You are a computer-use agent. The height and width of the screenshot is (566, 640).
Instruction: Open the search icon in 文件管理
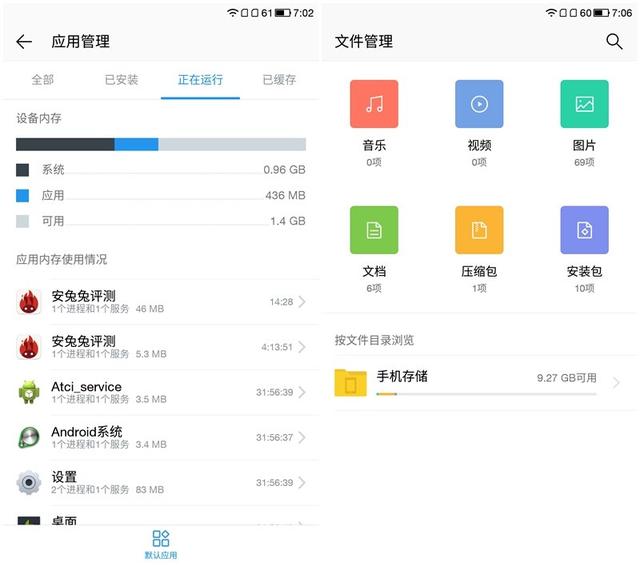[x=614, y=41]
